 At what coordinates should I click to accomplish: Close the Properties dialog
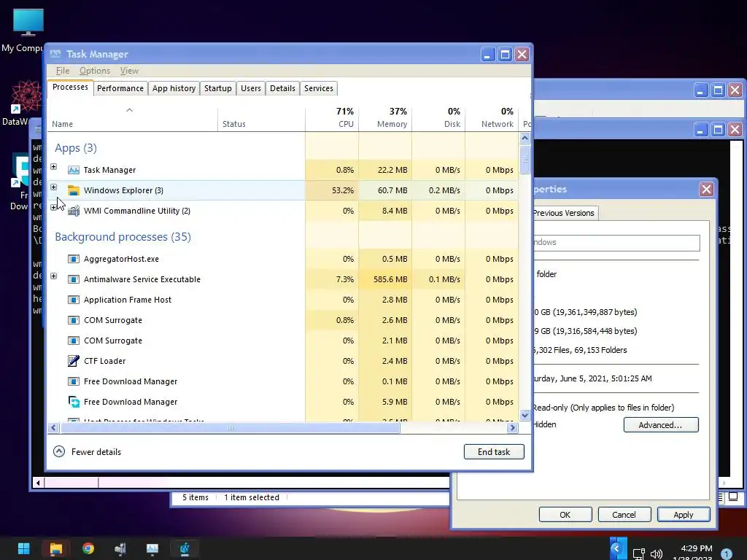click(x=706, y=189)
